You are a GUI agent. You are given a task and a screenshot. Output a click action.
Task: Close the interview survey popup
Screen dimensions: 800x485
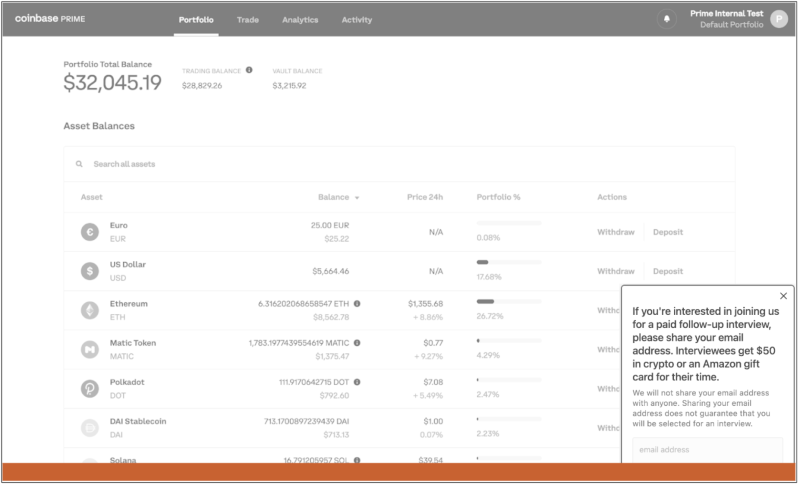coord(783,296)
